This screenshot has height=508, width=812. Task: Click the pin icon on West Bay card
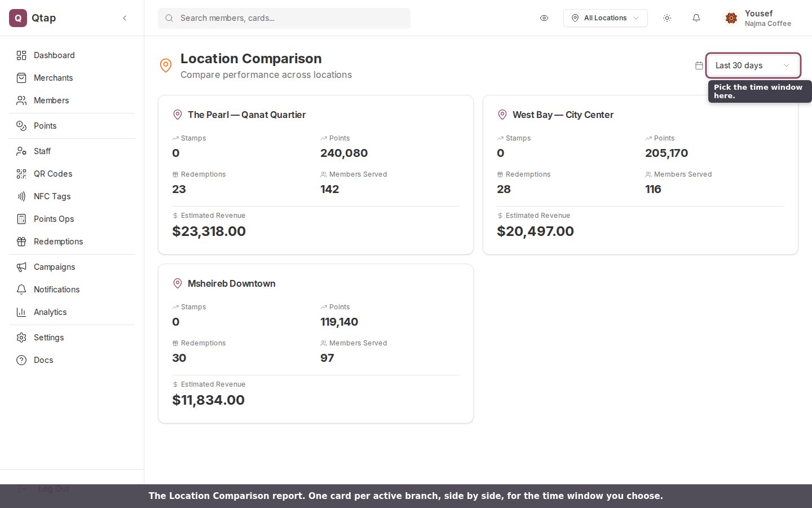[502, 115]
